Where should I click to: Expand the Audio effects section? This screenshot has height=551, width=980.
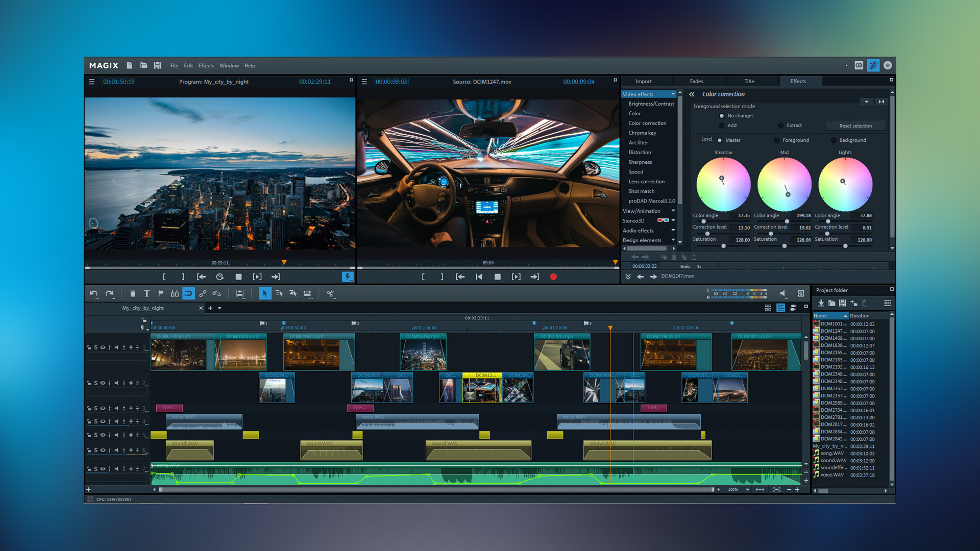tap(673, 230)
